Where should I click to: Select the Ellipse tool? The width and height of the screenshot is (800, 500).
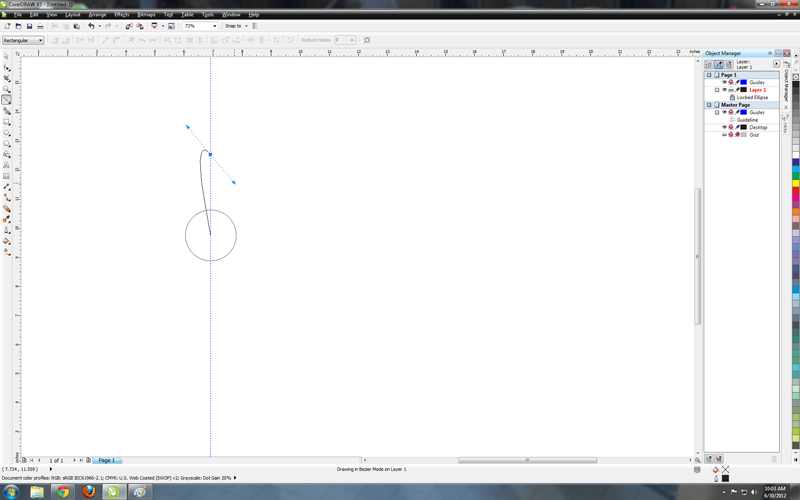click(x=7, y=133)
